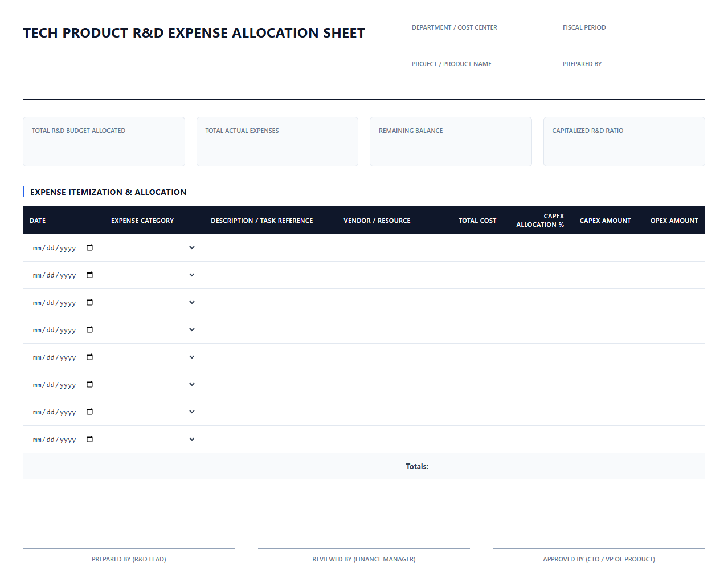Click the Prepared By (R&D Lead) signature line
This screenshot has height=586, width=728.
tap(129, 555)
